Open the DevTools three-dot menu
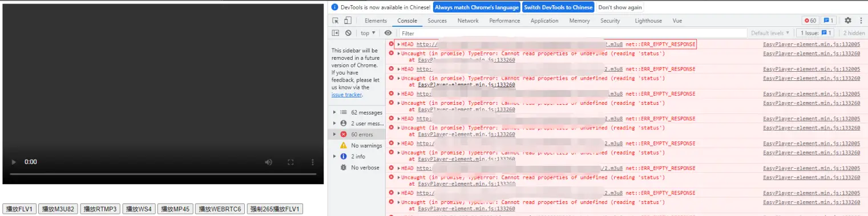Image resolution: width=868 pixels, height=216 pixels. pyautogui.click(x=861, y=21)
